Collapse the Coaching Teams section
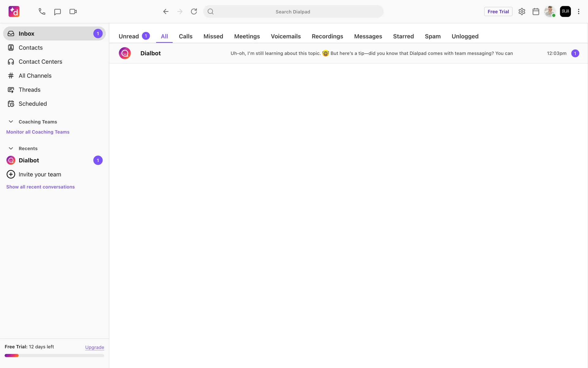The image size is (588, 368). tap(11, 122)
